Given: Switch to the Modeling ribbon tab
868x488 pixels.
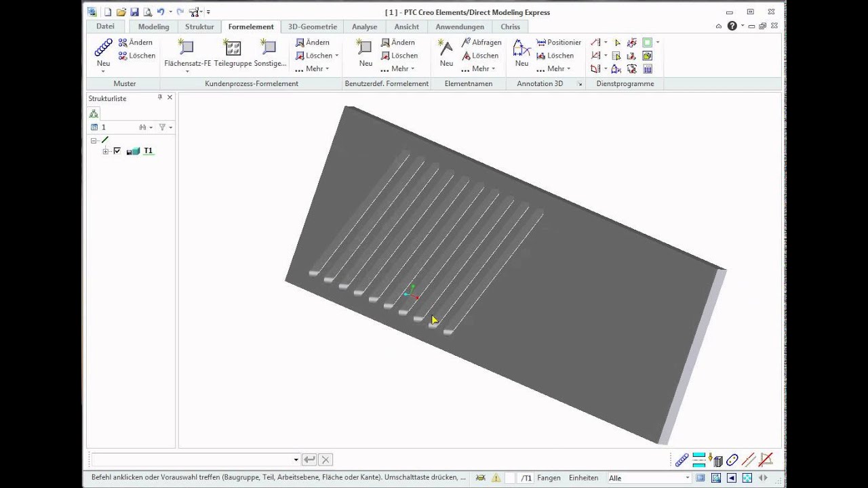Looking at the screenshot, I should [153, 26].
